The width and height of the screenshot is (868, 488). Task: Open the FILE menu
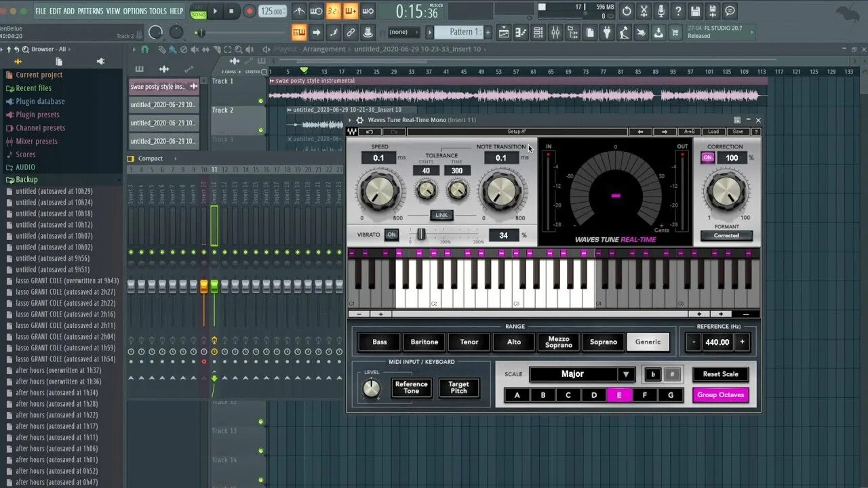point(41,12)
